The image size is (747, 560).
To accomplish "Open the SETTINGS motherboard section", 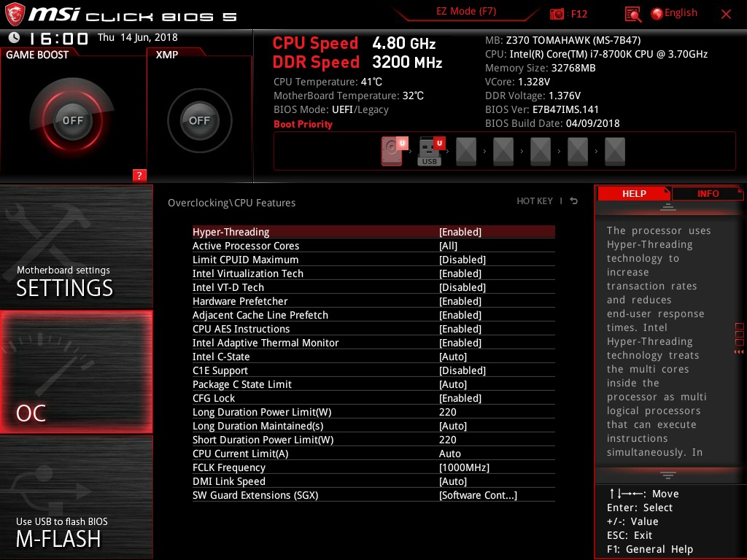I will pos(76,246).
